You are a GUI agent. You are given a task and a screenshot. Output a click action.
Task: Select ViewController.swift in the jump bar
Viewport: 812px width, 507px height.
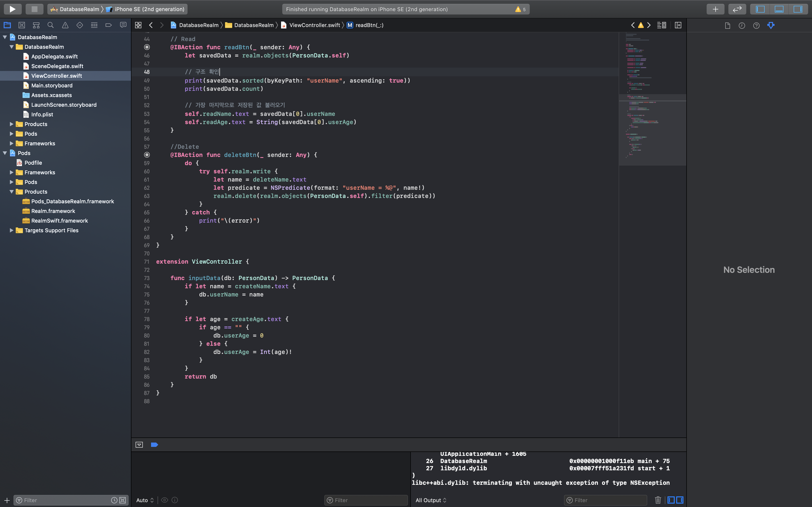[314, 25]
